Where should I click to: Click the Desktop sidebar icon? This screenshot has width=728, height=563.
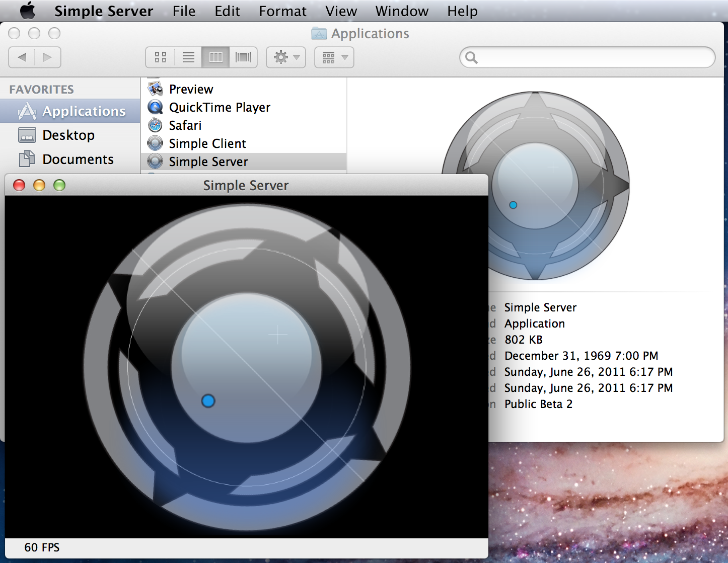coord(27,135)
